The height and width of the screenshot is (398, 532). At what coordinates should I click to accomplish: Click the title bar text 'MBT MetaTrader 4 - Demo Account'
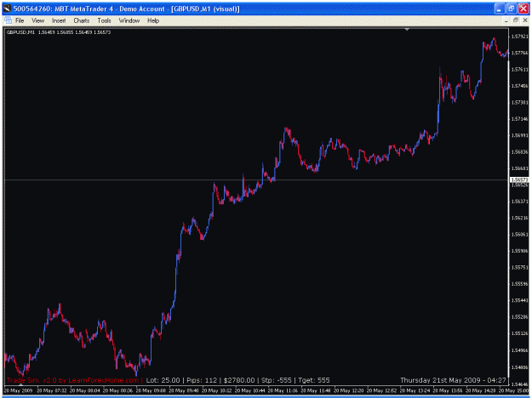(x=110, y=9)
